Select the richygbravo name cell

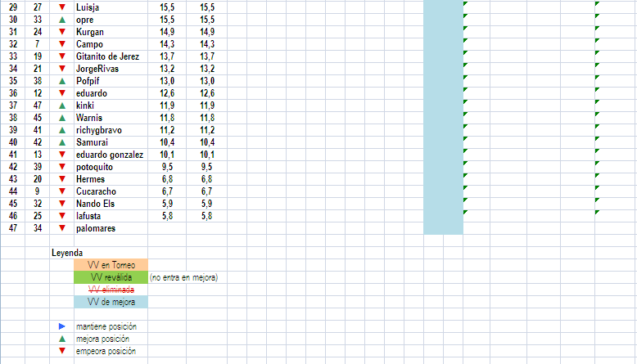tap(111, 130)
